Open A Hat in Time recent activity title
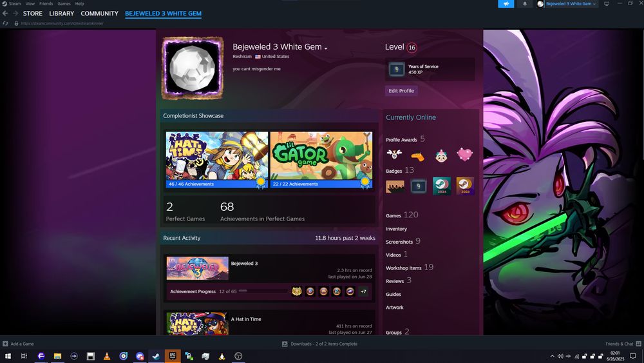The width and height of the screenshot is (644, 363). click(246, 319)
